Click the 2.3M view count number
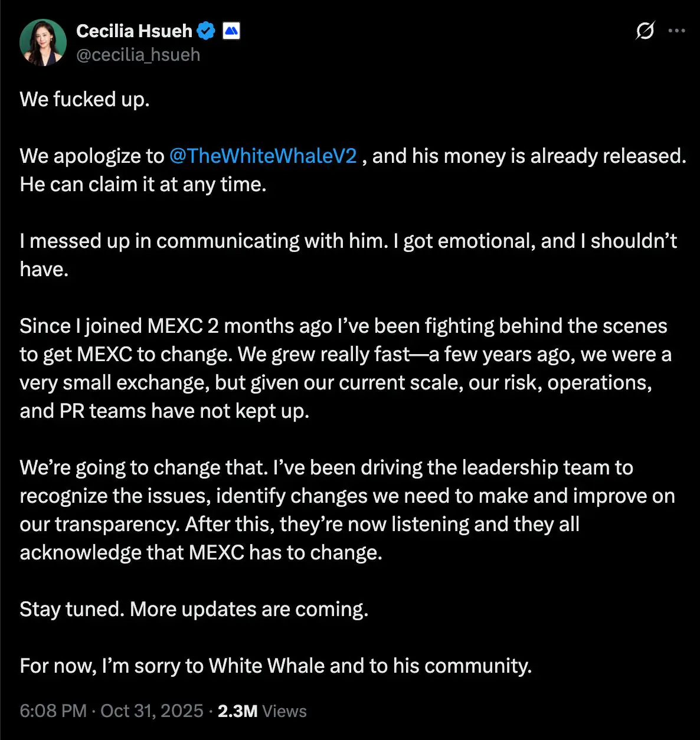This screenshot has width=700, height=740. coord(237,710)
